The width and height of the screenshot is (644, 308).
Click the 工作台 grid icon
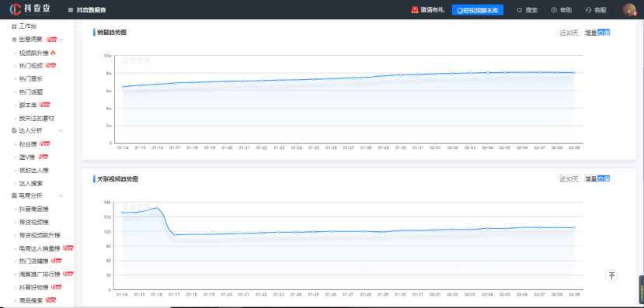point(14,26)
